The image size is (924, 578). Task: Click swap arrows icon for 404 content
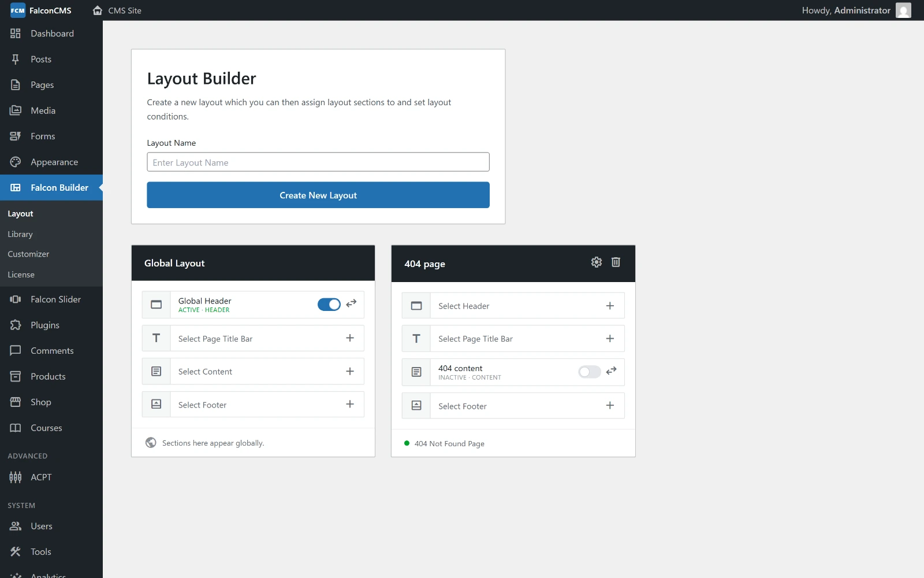(x=611, y=370)
